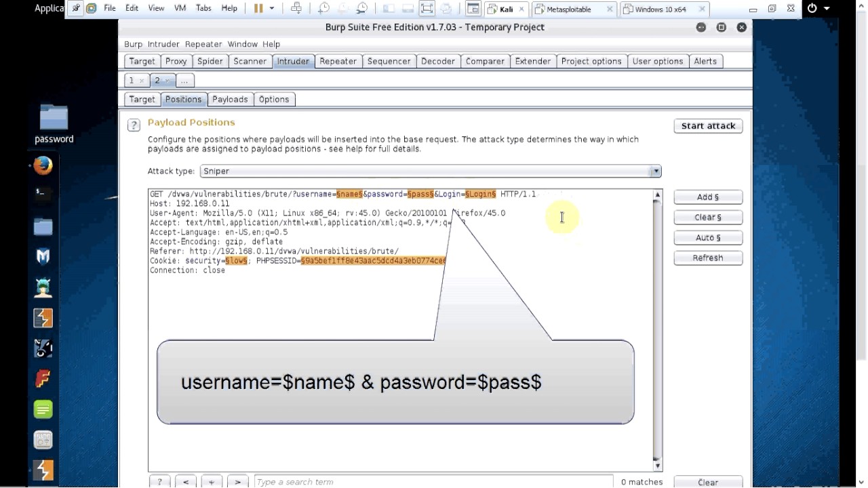Launch the Metasploit M icon in dock
868x488 pixels.
click(43, 256)
